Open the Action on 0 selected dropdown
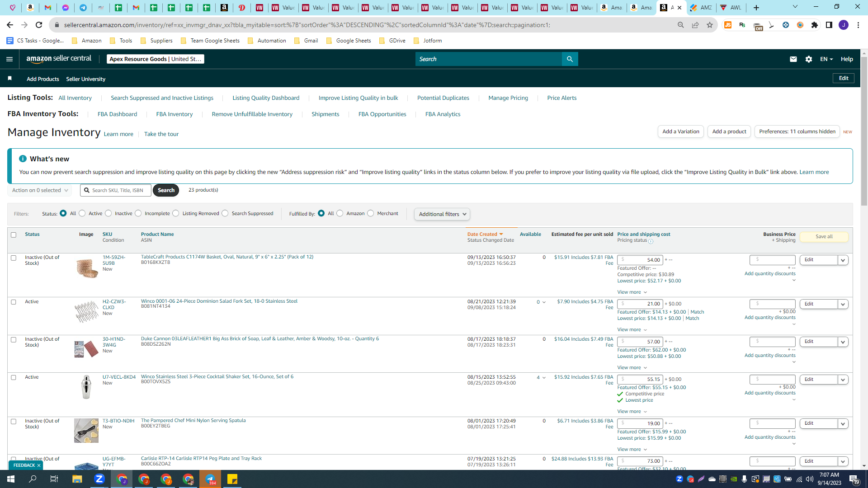The image size is (868, 488). click(x=39, y=190)
